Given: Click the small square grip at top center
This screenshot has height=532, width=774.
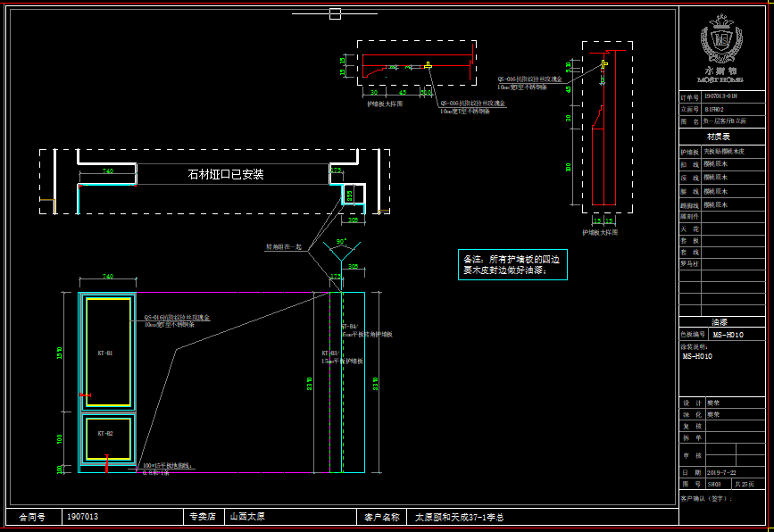Looking at the screenshot, I should tap(335, 13).
